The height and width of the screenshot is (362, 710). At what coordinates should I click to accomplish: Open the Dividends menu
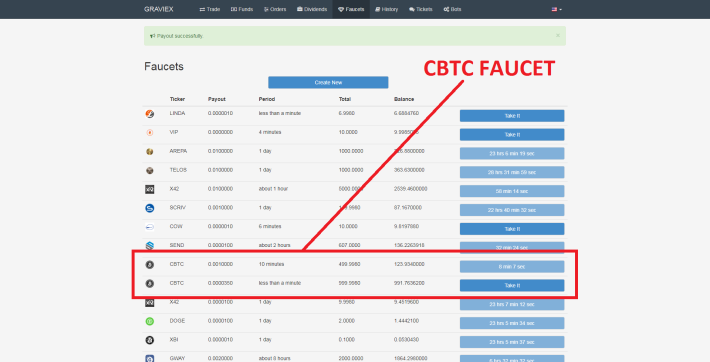pyautogui.click(x=312, y=9)
